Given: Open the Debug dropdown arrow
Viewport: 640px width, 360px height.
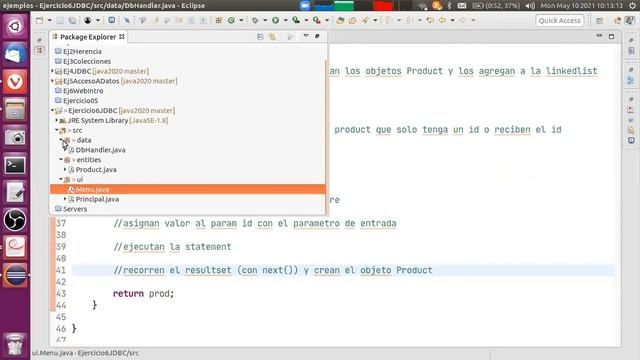Looking at the screenshot, I should pyautogui.click(x=265, y=20).
